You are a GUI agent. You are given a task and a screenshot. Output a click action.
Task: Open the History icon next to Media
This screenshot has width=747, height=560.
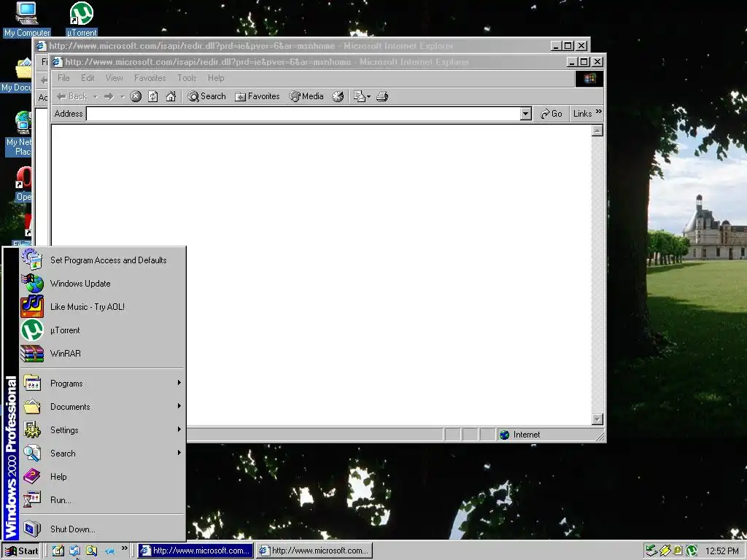tap(338, 96)
